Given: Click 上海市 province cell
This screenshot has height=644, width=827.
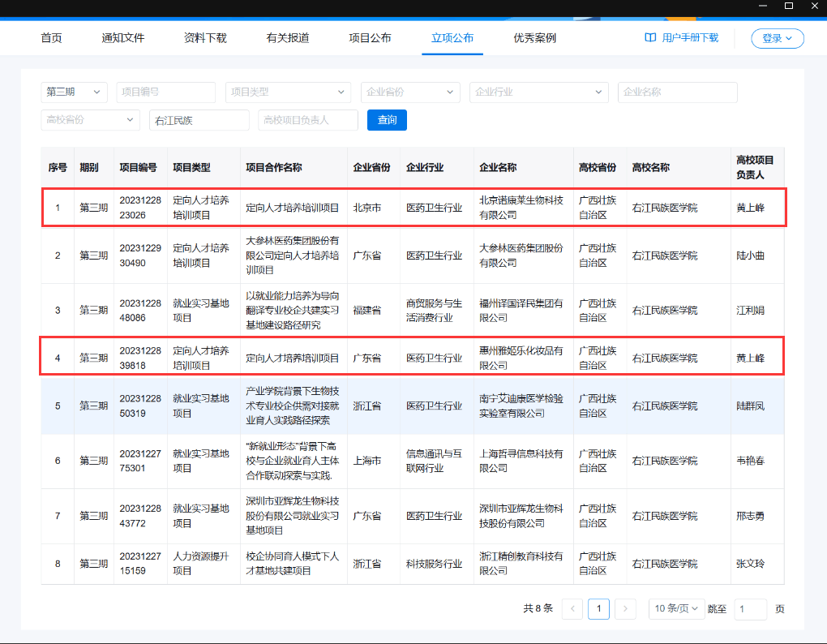Looking at the screenshot, I should [x=367, y=461].
